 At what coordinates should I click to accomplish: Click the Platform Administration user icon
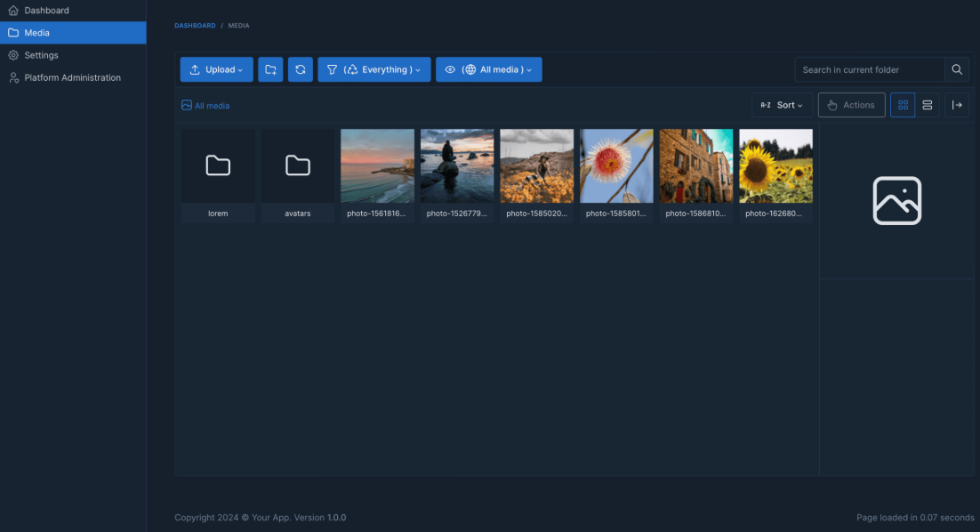pos(13,77)
